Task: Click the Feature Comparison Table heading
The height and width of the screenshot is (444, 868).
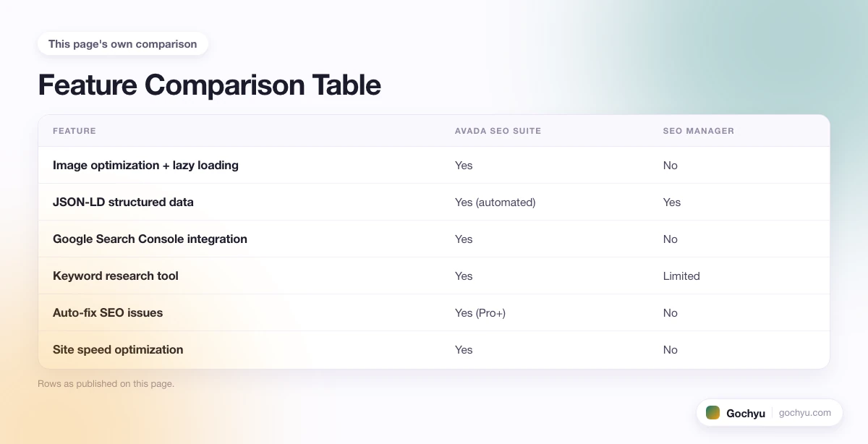Action: (x=209, y=85)
